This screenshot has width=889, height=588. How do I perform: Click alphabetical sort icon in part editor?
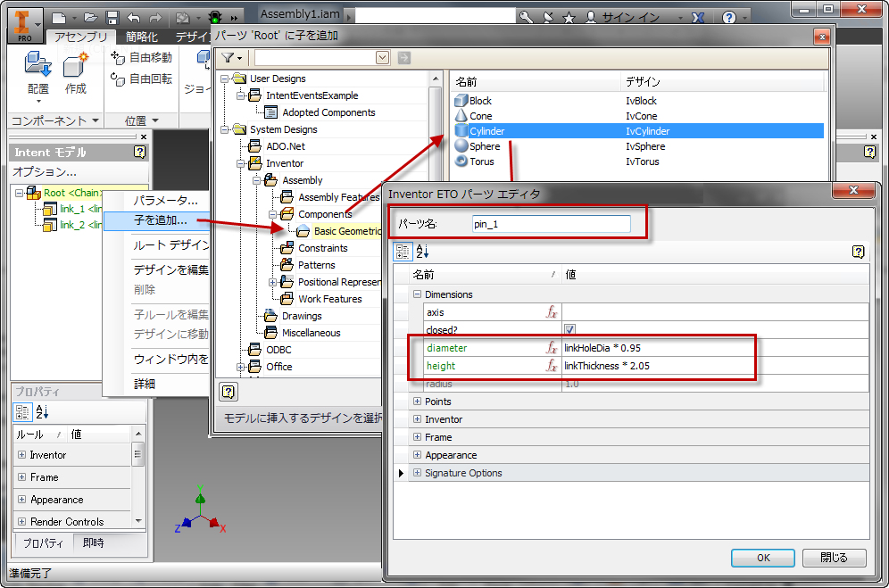point(423,252)
